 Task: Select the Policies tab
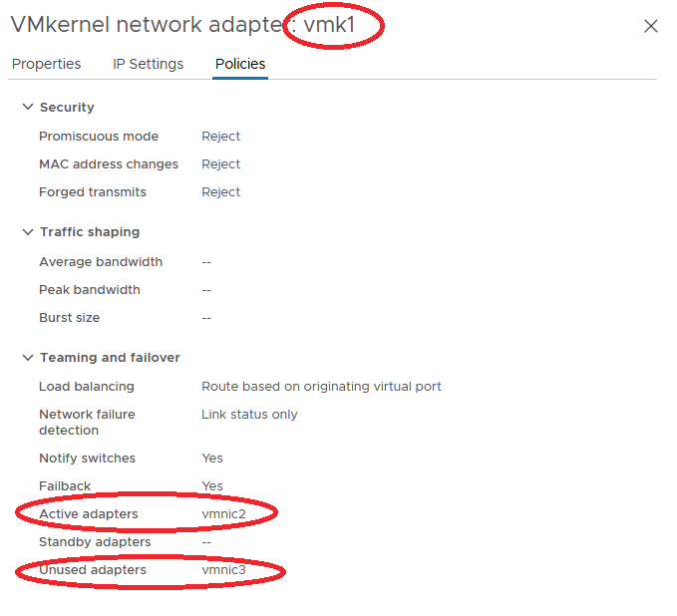coord(240,64)
